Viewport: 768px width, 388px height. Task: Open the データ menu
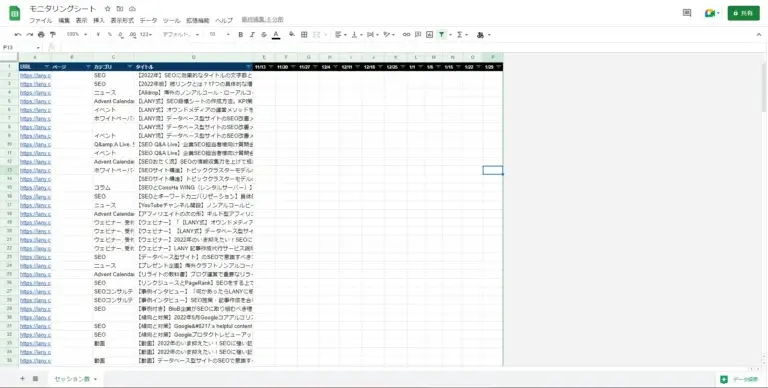(148, 21)
